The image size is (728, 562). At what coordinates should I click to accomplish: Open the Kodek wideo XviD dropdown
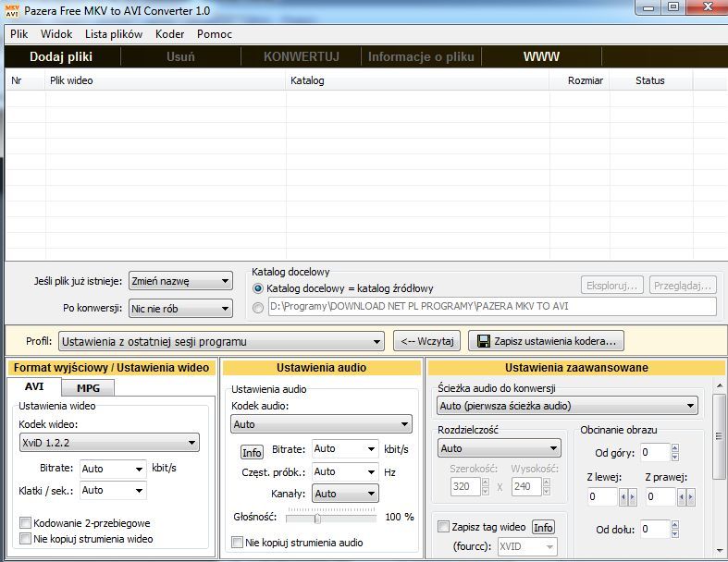109,443
